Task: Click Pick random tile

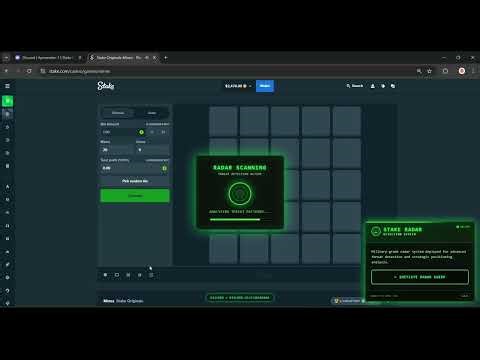Action: point(135,181)
